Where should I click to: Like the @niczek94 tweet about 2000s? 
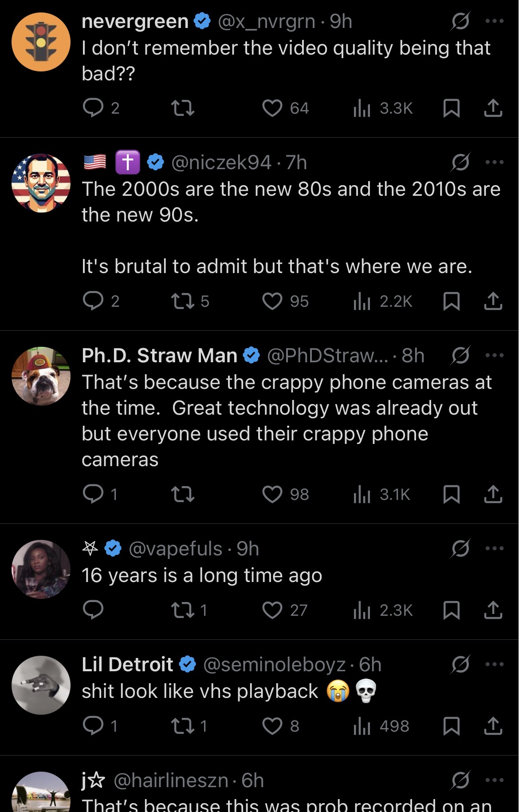[272, 301]
